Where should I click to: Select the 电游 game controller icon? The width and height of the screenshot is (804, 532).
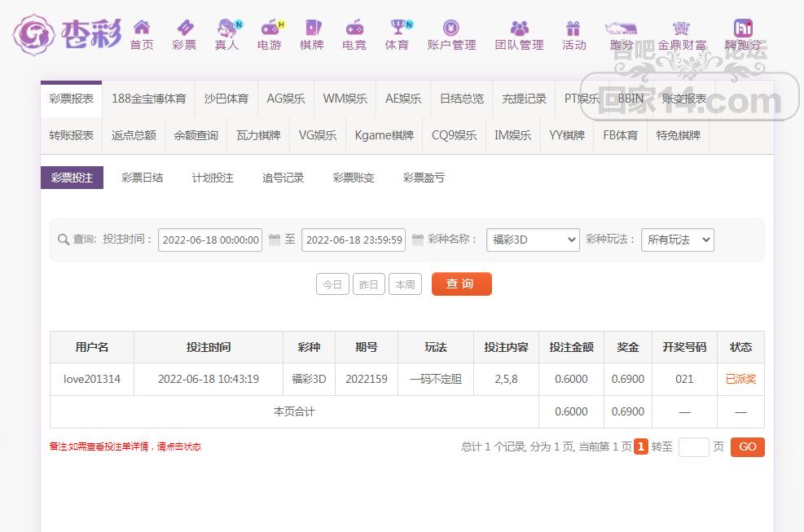tap(270, 28)
